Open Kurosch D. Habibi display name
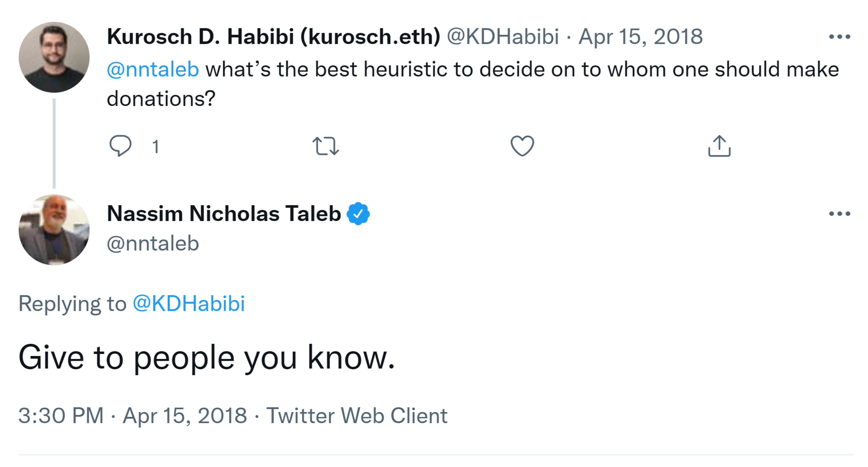This screenshot has width=868, height=467. coord(273,37)
